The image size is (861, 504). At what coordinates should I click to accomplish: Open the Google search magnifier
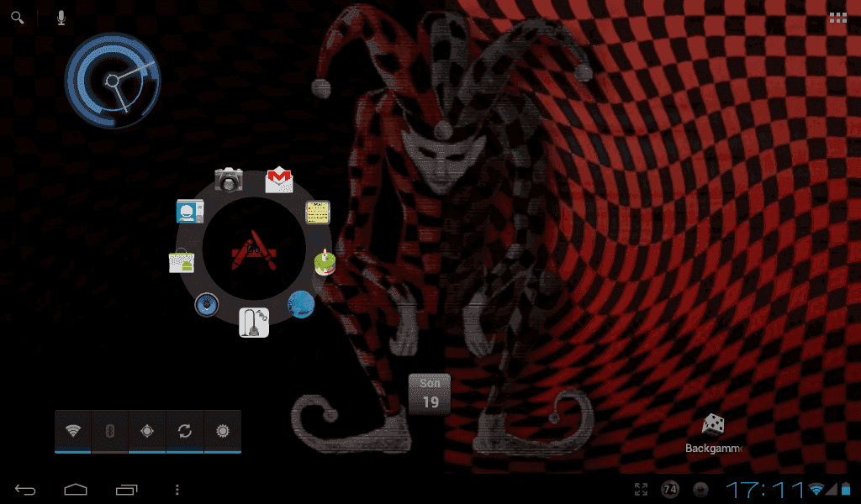[17, 18]
